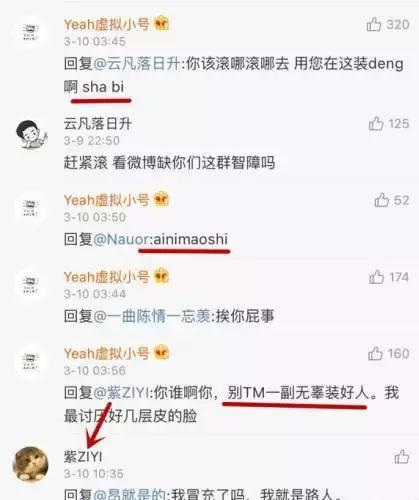Tap the @Nauor mention link
This screenshot has width=419, height=500.
tap(122, 239)
